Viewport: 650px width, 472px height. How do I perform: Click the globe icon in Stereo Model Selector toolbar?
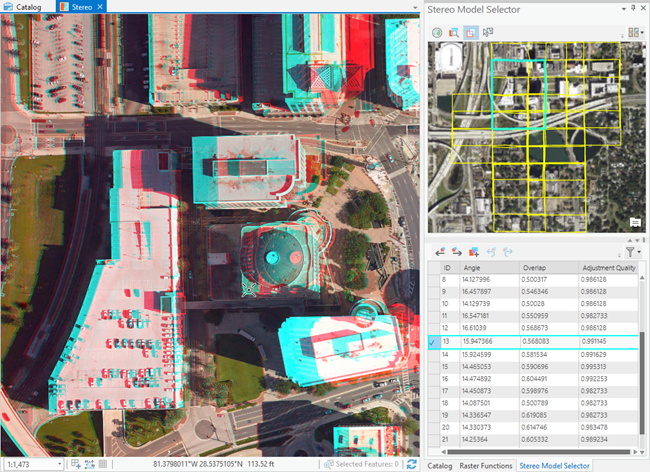coord(437,33)
